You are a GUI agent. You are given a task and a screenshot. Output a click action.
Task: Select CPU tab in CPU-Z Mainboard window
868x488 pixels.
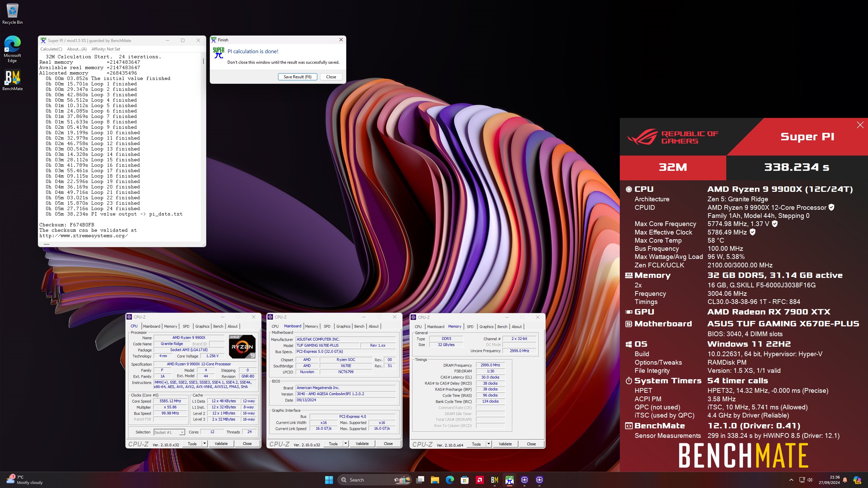tap(275, 326)
